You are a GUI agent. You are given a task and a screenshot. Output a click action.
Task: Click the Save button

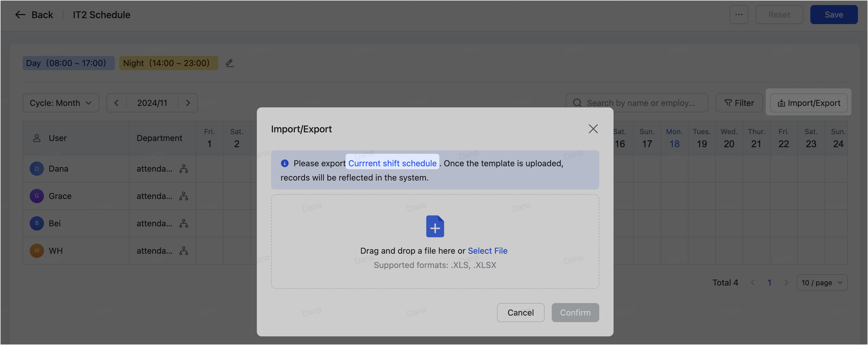point(834,15)
